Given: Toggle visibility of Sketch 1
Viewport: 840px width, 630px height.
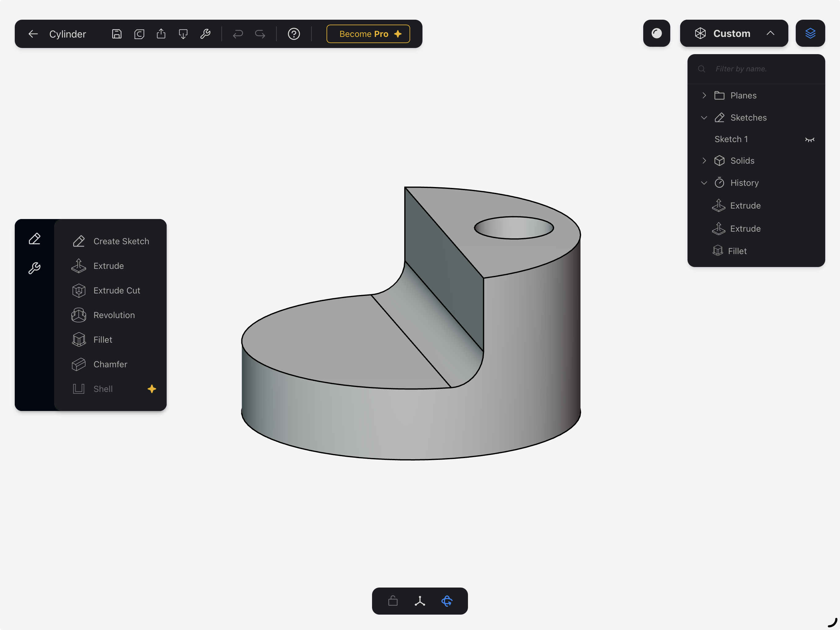Looking at the screenshot, I should [810, 139].
